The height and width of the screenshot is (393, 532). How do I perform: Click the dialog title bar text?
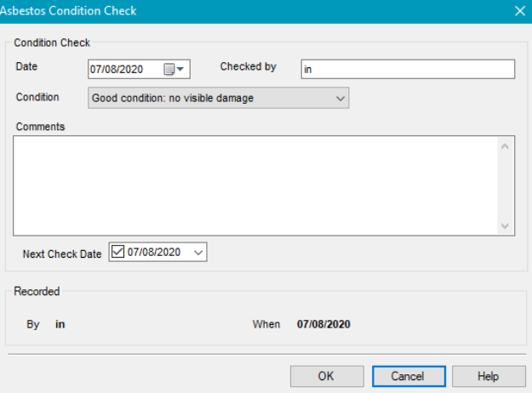pos(68,11)
